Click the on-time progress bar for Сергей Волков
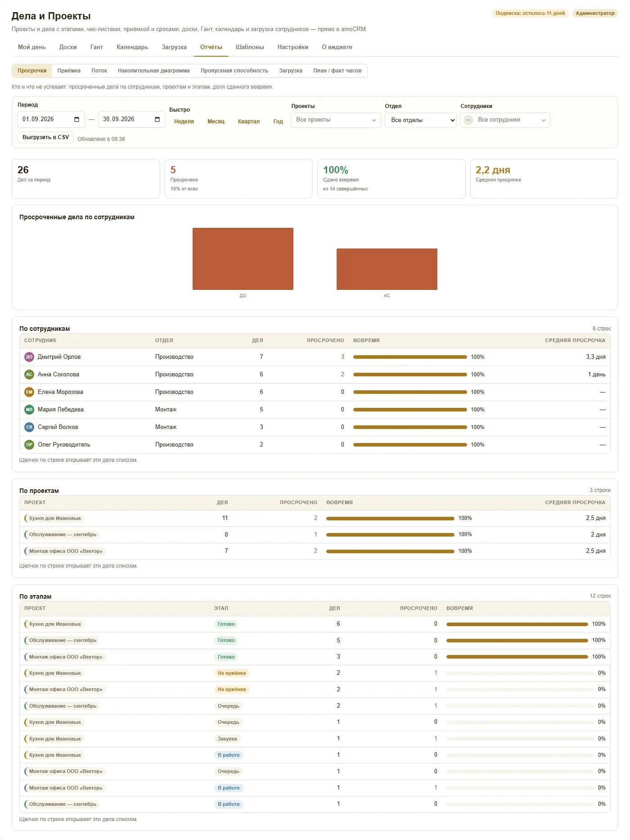This screenshot has width=630, height=840. 410,427
